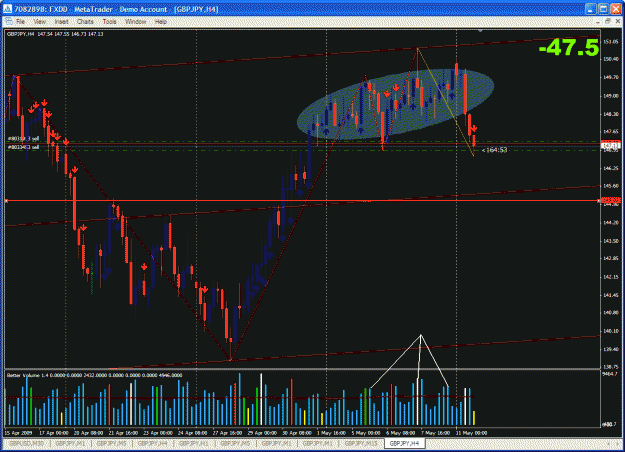Click the -47.5 green profit label
Viewport: 625px width, 452px height.
pyautogui.click(x=569, y=47)
